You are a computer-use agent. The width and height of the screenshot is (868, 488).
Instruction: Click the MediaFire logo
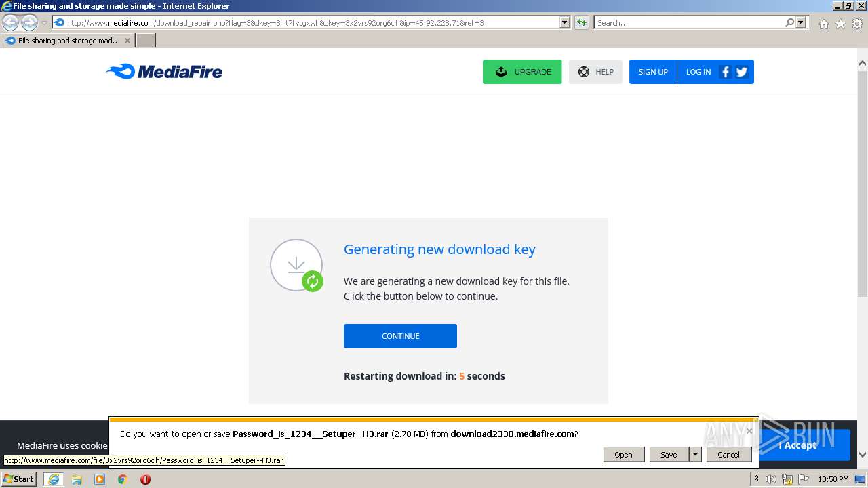163,71
